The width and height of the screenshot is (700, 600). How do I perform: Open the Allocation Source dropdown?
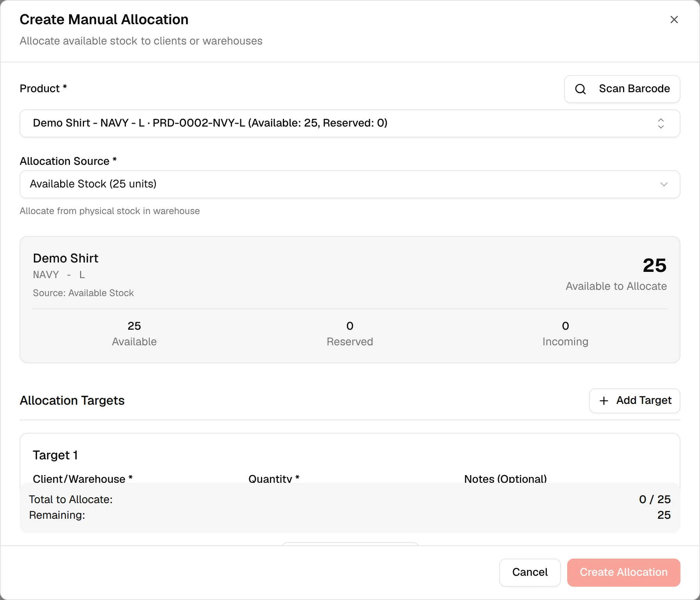point(350,184)
